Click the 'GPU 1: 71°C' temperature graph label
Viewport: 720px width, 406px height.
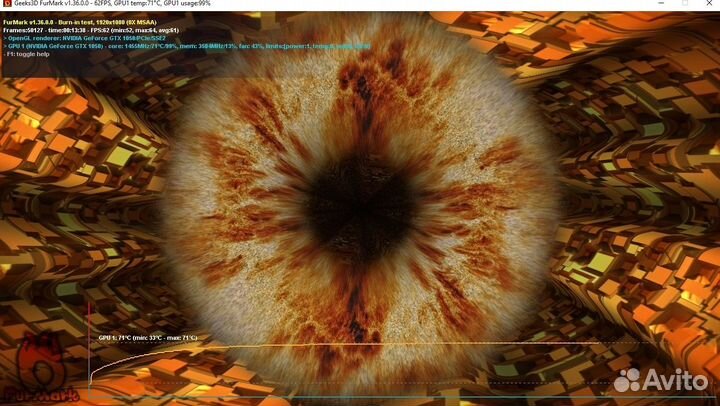pos(147,338)
